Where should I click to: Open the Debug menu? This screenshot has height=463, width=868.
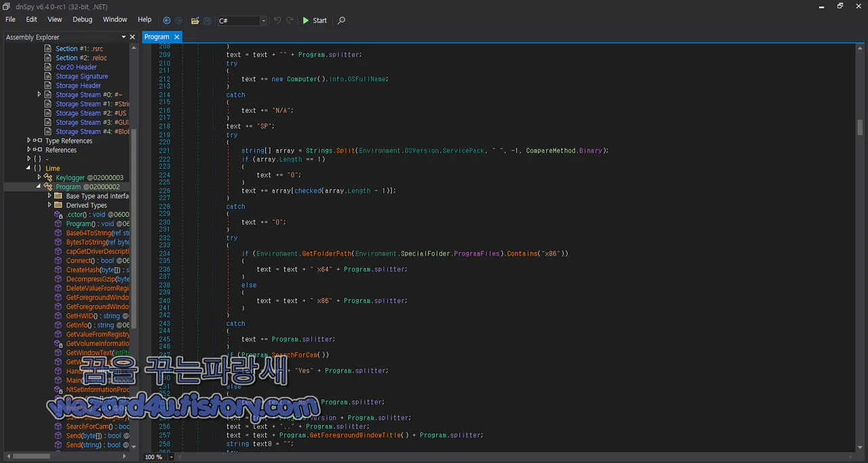[82, 19]
